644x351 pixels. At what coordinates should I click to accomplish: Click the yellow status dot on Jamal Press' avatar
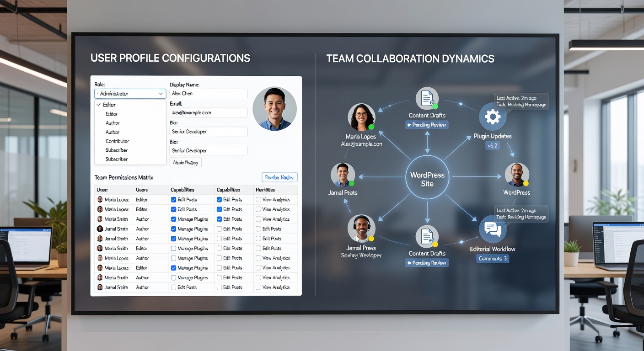click(x=371, y=238)
